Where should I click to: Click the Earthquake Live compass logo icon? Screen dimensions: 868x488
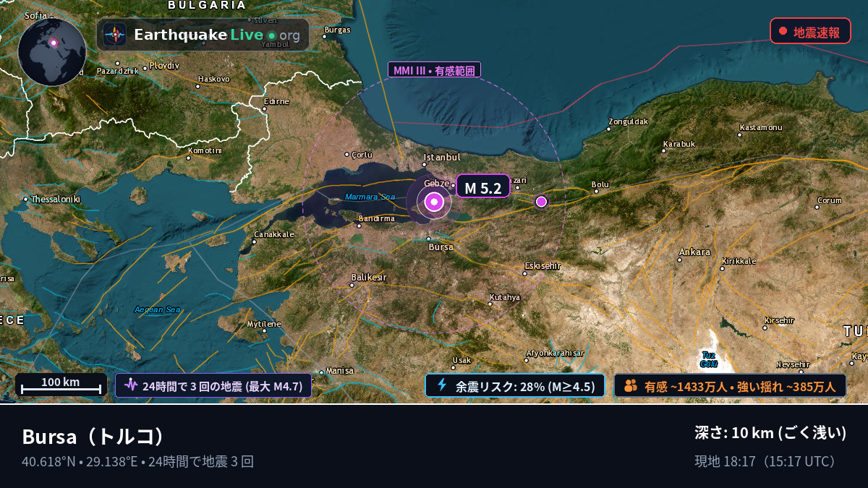[114, 35]
